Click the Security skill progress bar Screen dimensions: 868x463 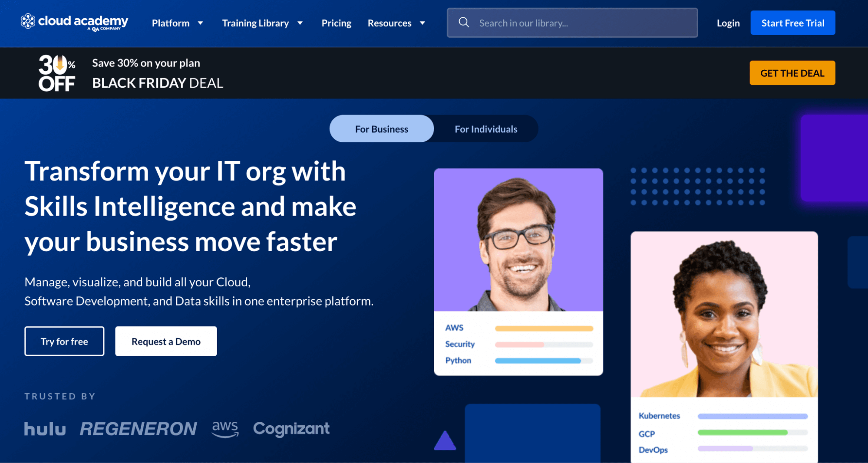click(x=544, y=345)
